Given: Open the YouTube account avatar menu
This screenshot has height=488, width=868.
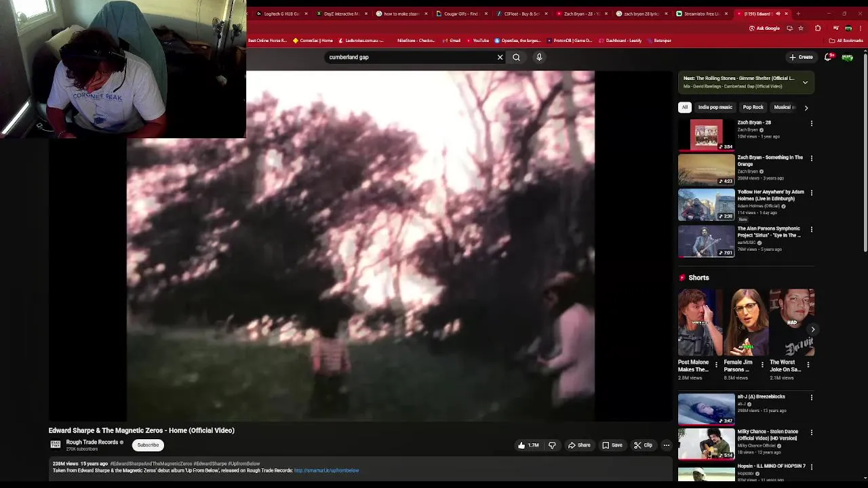Looking at the screenshot, I should (x=847, y=57).
